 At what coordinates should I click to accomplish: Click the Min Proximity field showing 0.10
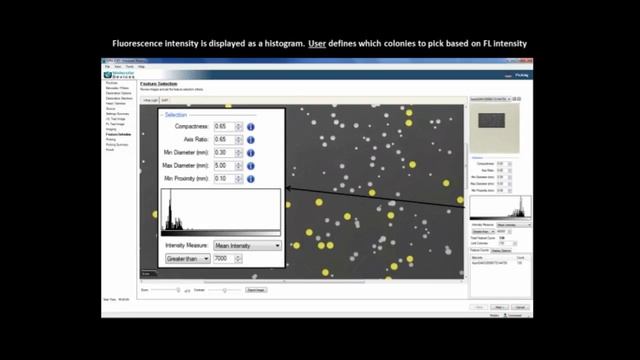pos(224,179)
